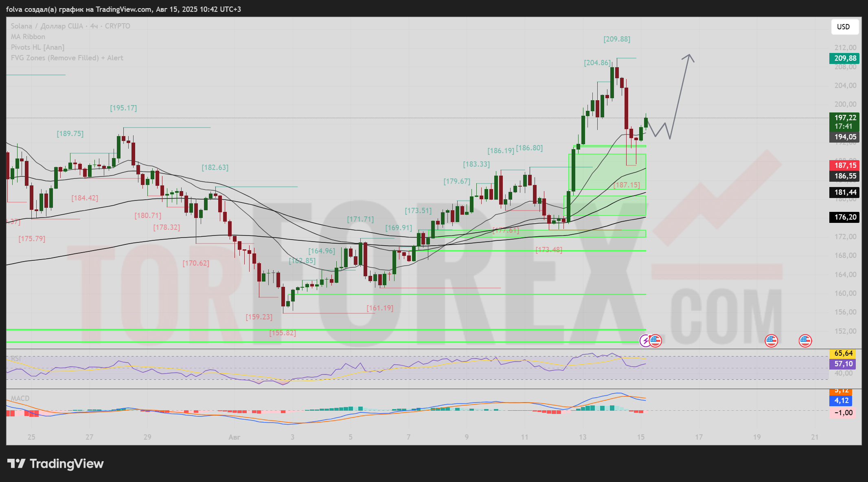Click the rightmost US flag economic event icon
This screenshot has width=868, height=482.
(805, 341)
